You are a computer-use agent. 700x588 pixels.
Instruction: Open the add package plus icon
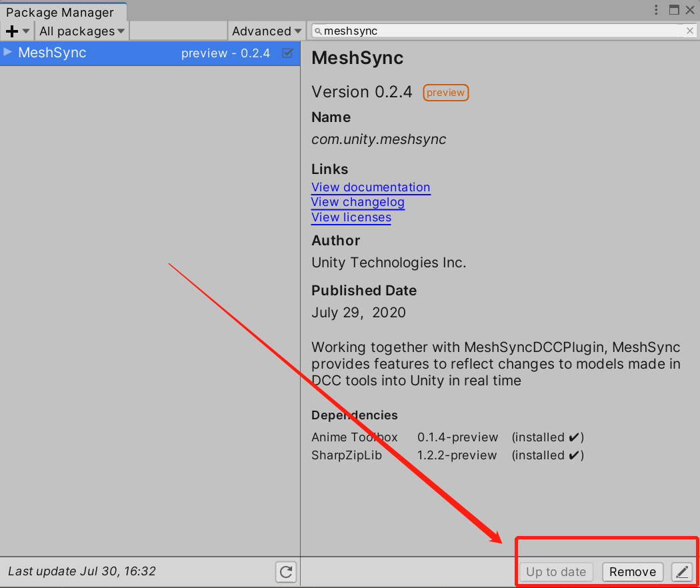tap(10, 31)
